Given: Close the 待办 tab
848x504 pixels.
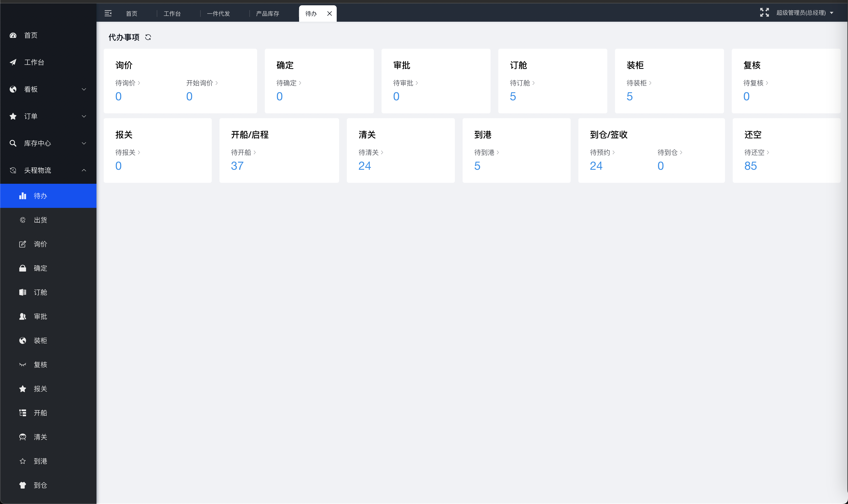Looking at the screenshot, I should pyautogui.click(x=329, y=14).
